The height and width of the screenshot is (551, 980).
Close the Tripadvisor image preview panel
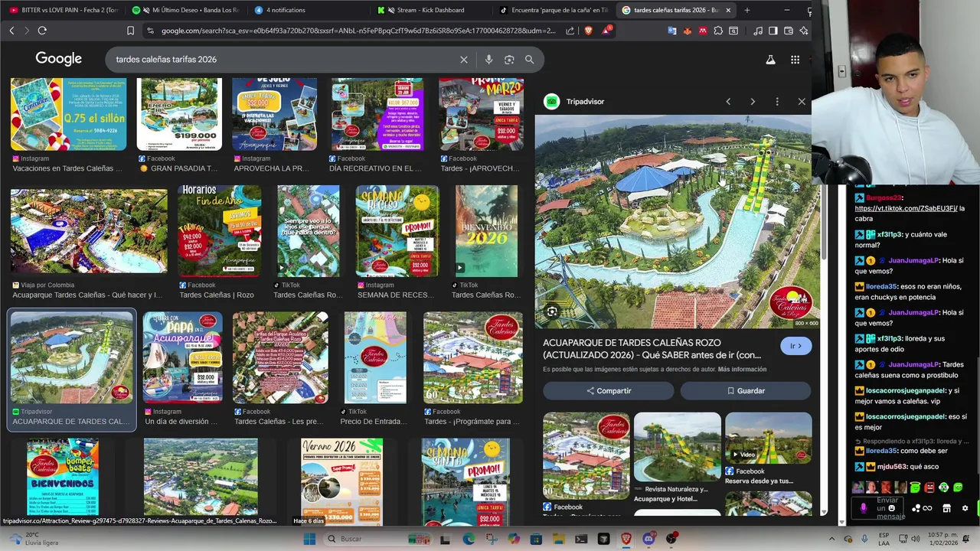pyautogui.click(x=802, y=102)
